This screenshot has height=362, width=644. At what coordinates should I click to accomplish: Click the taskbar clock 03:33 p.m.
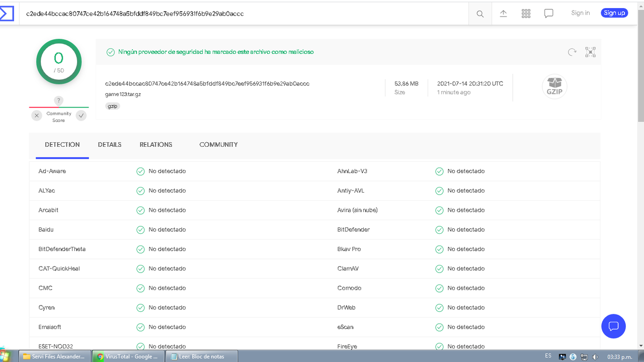pyautogui.click(x=619, y=357)
